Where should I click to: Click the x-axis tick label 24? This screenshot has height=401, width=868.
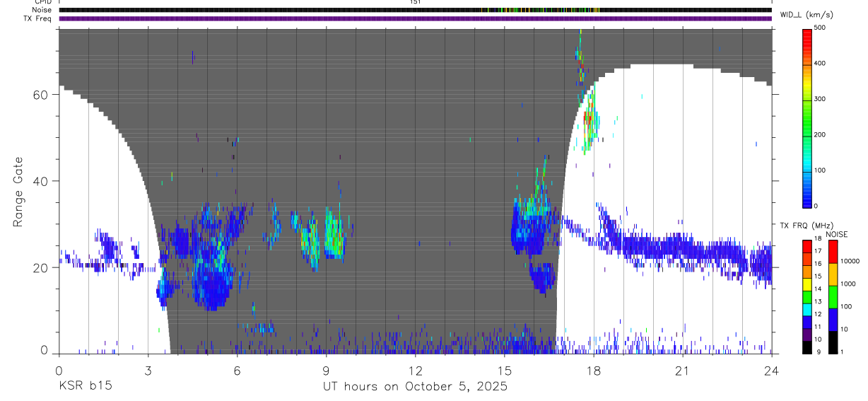772,371
